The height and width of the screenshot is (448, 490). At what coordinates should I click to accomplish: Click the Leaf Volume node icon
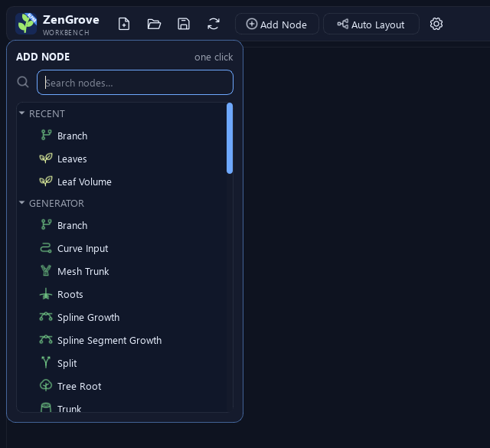point(46,181)
